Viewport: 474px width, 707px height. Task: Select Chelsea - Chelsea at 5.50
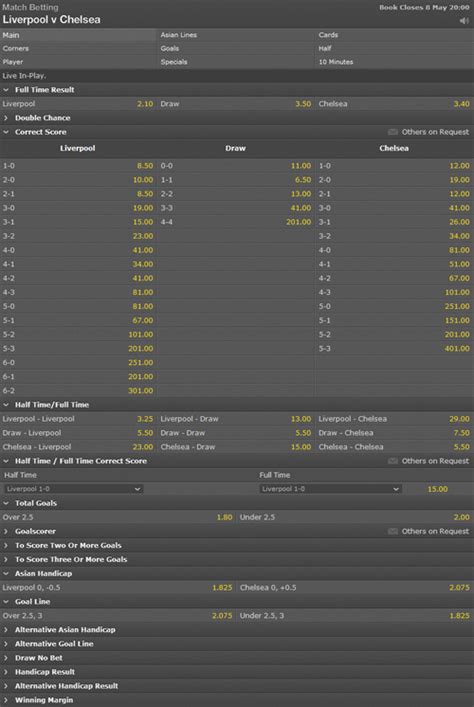[395, 447]
